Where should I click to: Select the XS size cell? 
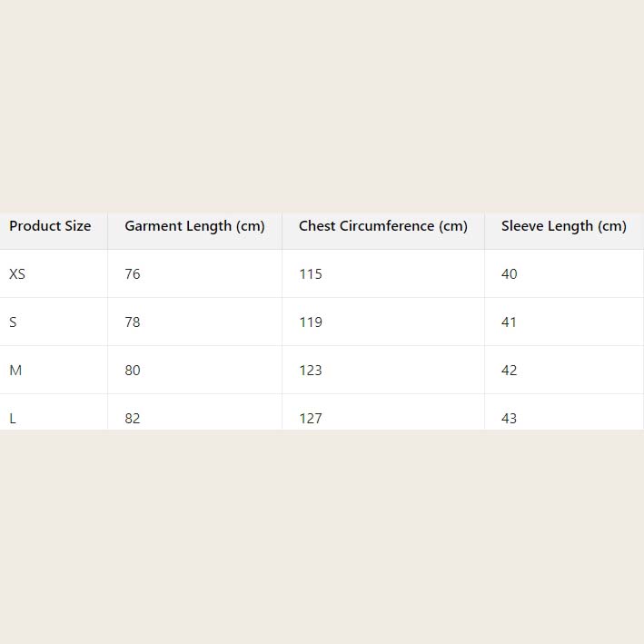tap(17, 274)
